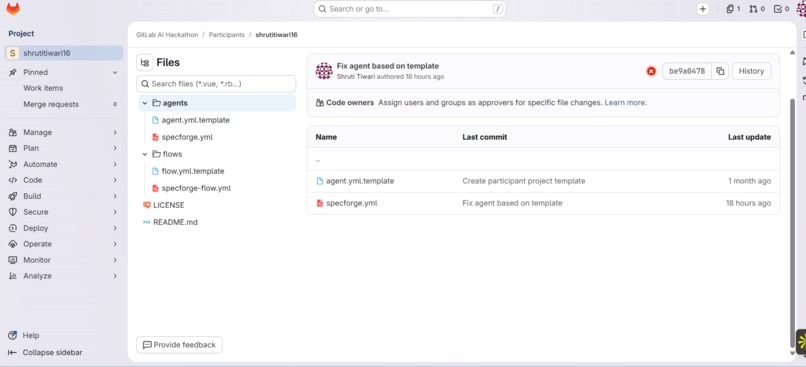This screenshot has width=806, height=367.
Task: Click the Pinned pin icon
Action: tap(13, 72)
